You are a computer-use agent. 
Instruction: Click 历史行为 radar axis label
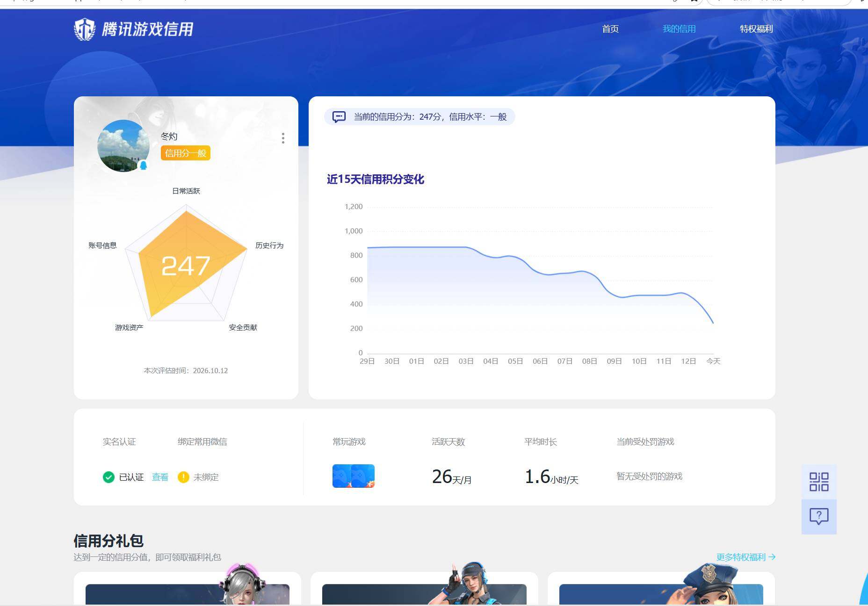[269, 245]
